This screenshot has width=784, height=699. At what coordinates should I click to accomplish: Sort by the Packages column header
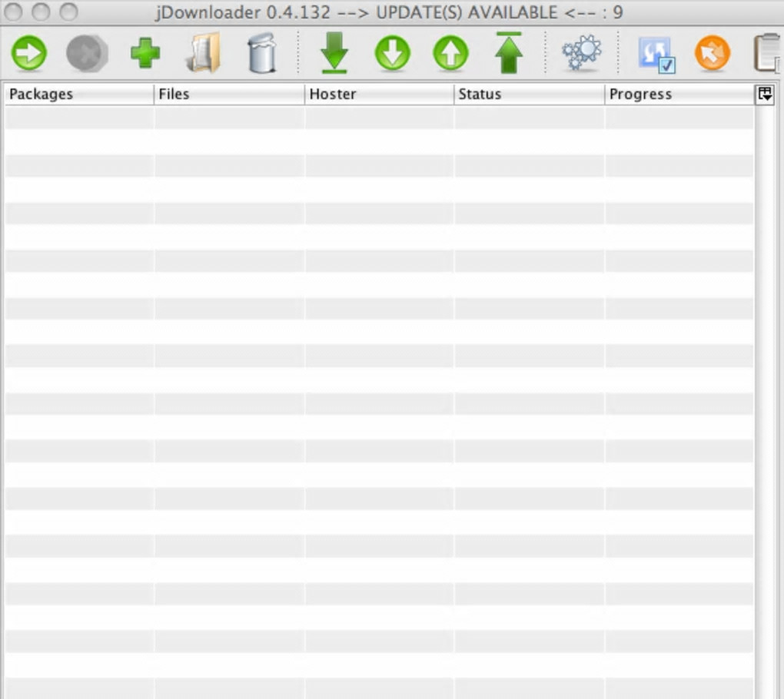pyautogui.click(x=79, y=94)
